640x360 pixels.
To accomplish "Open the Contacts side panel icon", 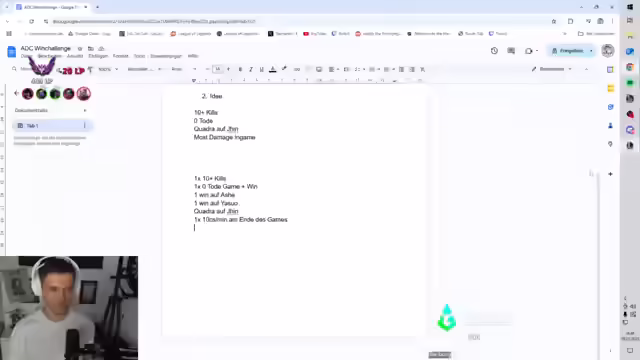I will [611, 126].
